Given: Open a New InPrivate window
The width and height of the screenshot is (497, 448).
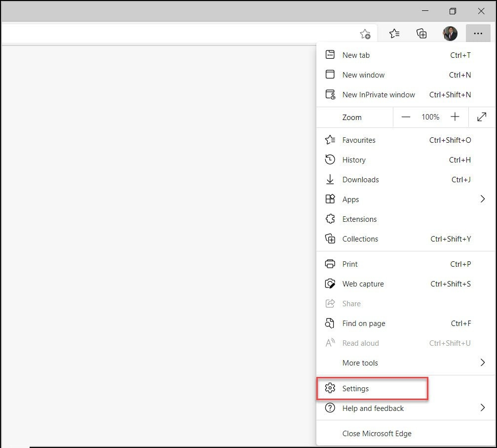Looking at the screenshot, I should point(379,94).
